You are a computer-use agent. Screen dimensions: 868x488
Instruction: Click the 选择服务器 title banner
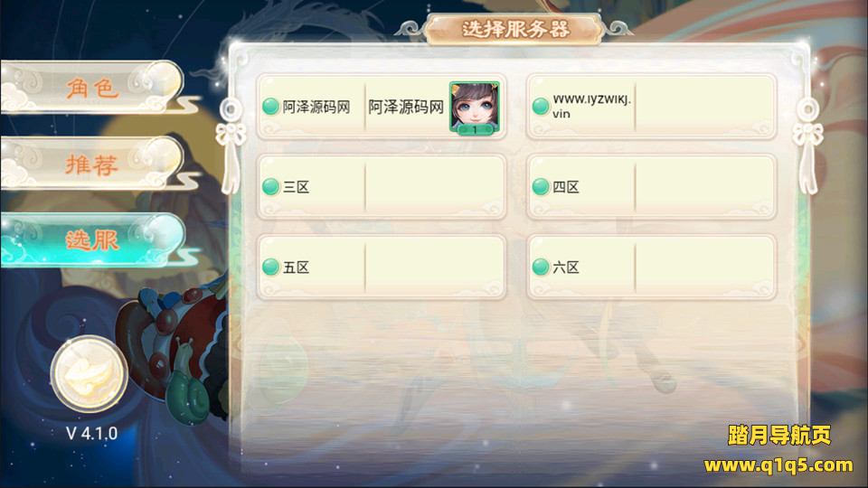coord(514,29)
